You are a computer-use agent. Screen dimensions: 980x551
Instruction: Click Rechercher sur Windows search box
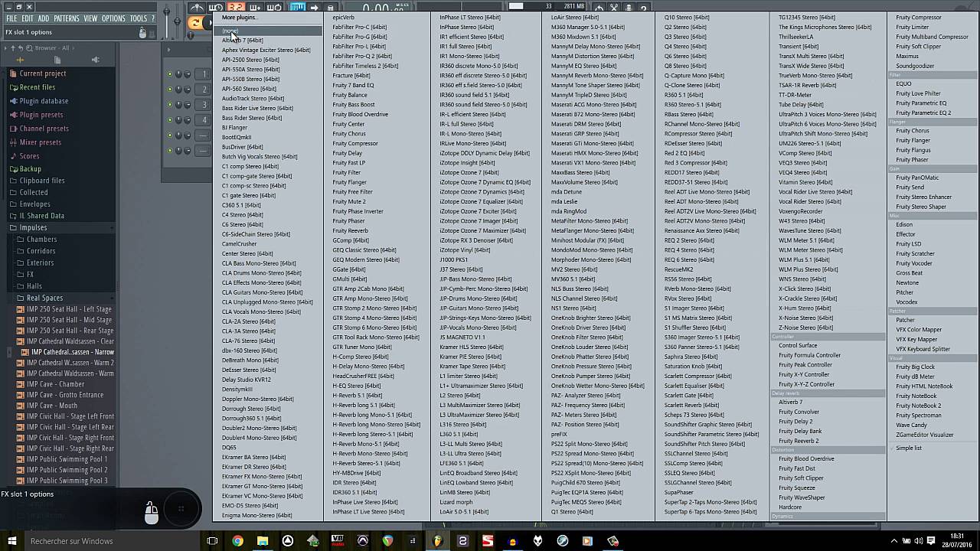[113, 541]
